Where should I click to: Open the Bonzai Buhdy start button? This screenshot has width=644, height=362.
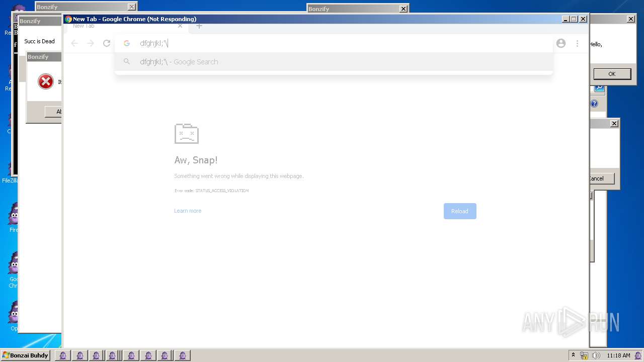[x=26, y=355]
